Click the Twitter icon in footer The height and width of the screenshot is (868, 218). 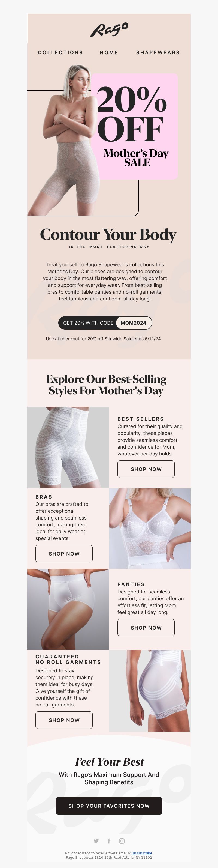tap(96, 841)
